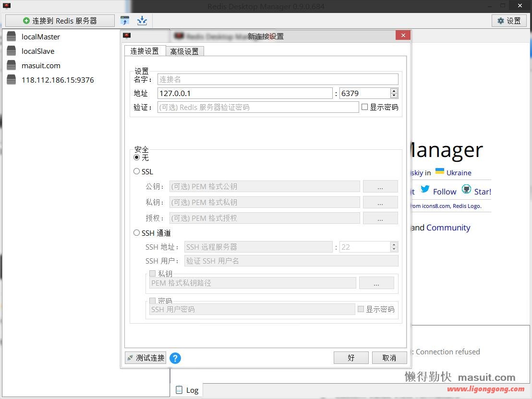Confirm with the 好 button
The height and width of the screenshot is (399, 532).
point(351,358)
